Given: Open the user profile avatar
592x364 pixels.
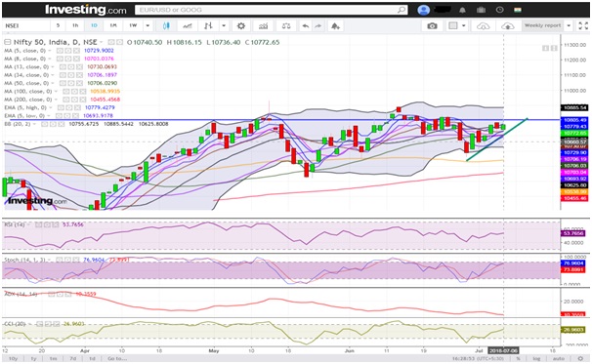Looking at the screenshot, I should (424, 10).
